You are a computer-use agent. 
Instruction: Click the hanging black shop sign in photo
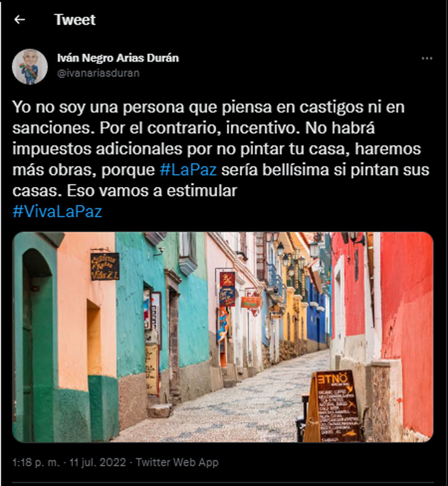[x=105, y=267]
